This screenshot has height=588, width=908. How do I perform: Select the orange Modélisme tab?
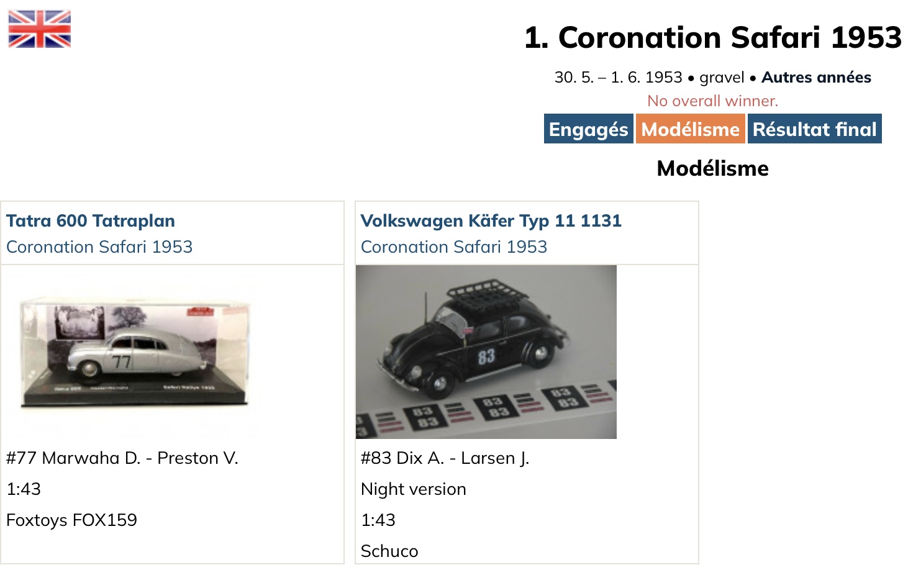690,129
